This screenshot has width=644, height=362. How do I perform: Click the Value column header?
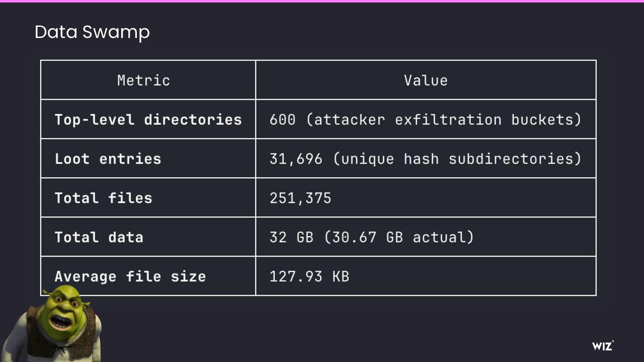click(425, 80)
